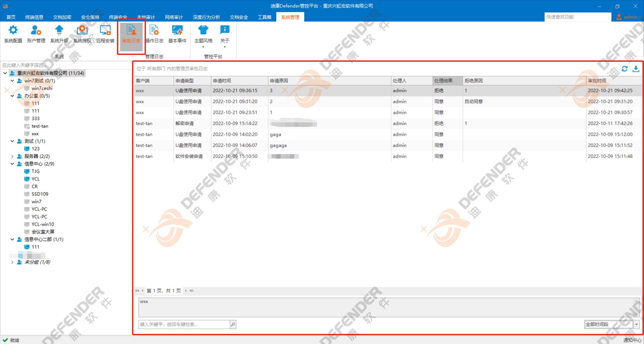Select the 123 computer under 测试
The image size is (644, 344).
35,149
